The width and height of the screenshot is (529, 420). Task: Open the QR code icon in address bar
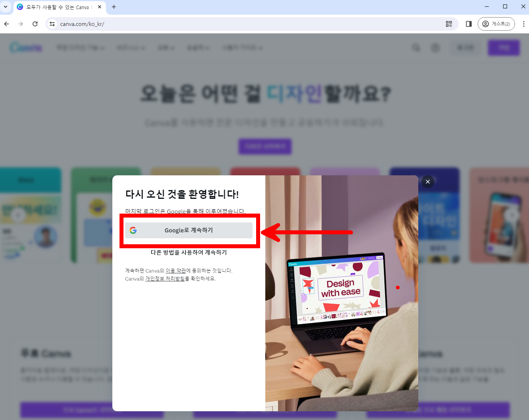(449, 24)
